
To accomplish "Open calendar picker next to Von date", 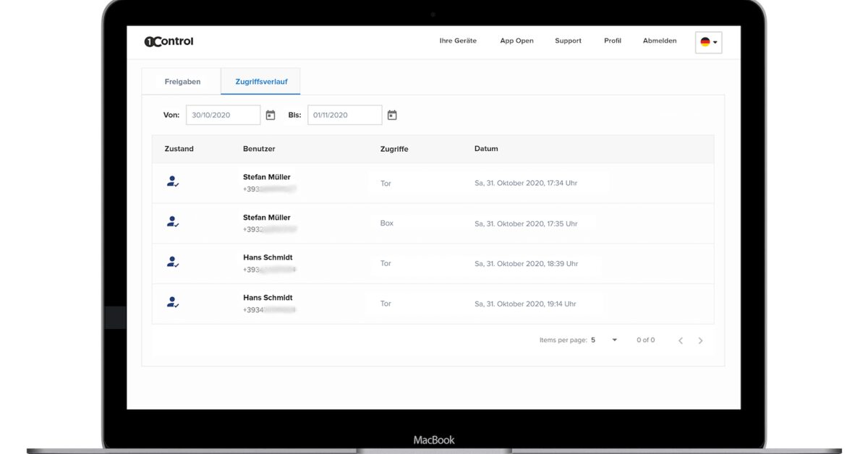I will [271, 115].
